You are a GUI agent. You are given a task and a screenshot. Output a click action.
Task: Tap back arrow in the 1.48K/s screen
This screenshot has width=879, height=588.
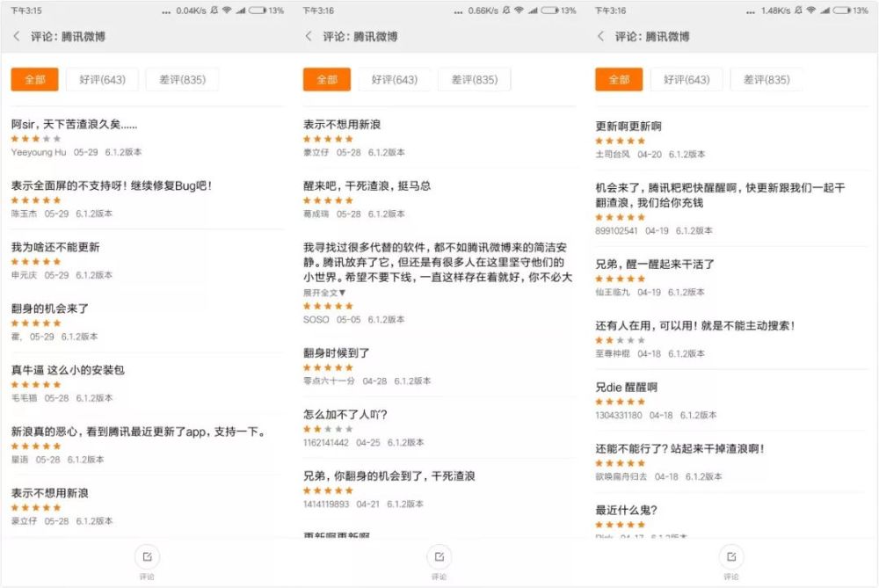click(600, 36)
